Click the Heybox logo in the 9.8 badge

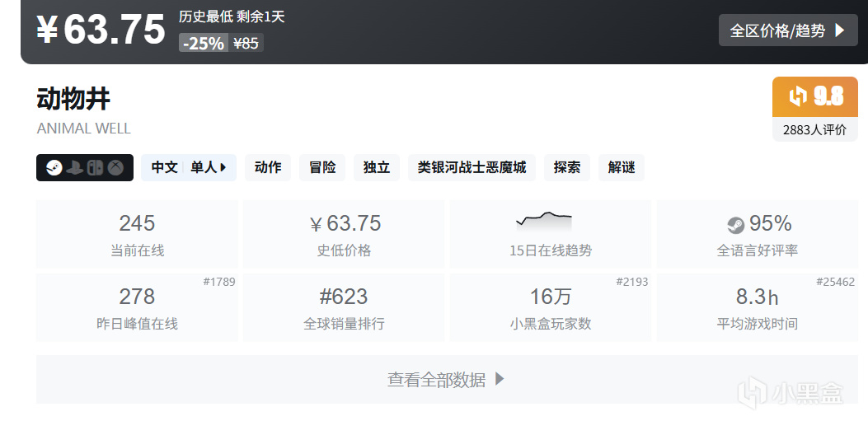[x=798, y=96]
